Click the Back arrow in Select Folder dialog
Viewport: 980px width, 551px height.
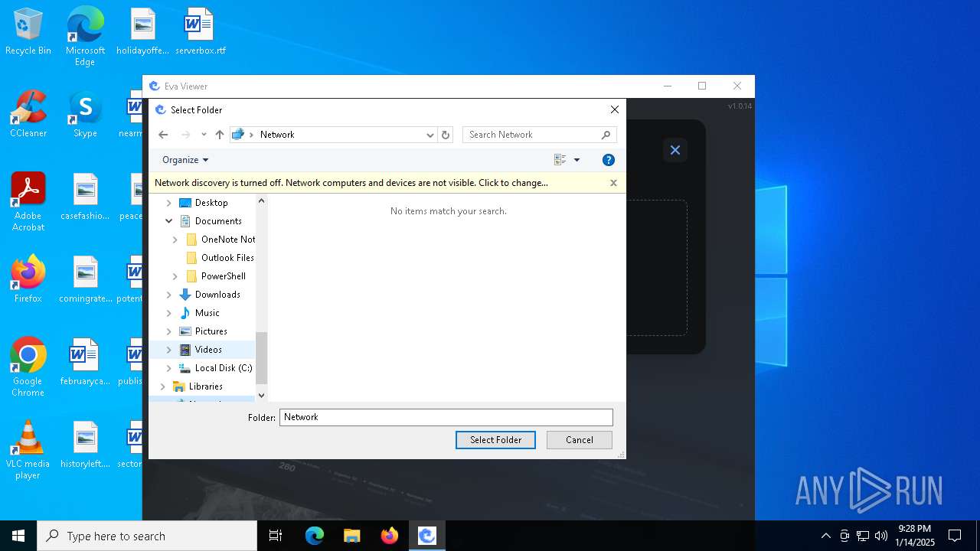tap(163, 135)
